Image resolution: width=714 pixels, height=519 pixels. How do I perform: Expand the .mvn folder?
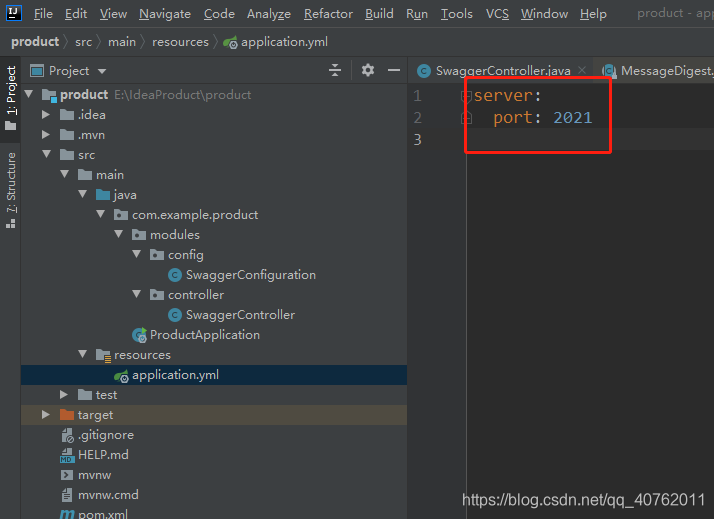(x=46, y=134)
